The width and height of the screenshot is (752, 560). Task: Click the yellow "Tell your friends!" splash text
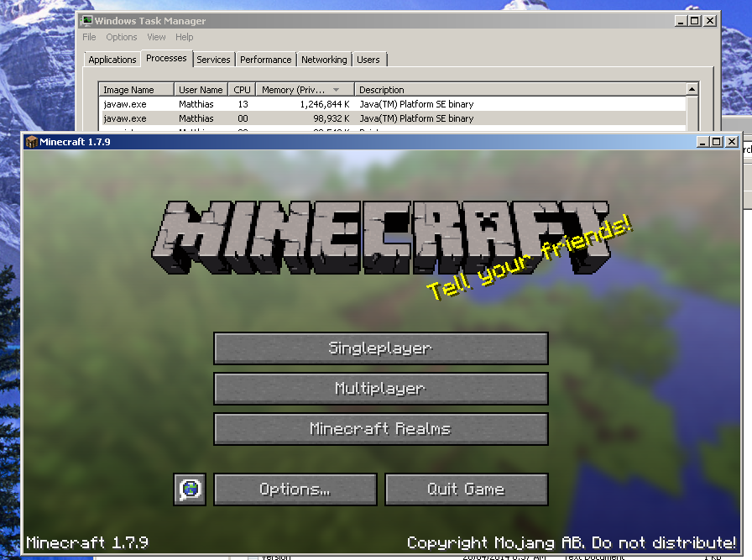[530, 258]
